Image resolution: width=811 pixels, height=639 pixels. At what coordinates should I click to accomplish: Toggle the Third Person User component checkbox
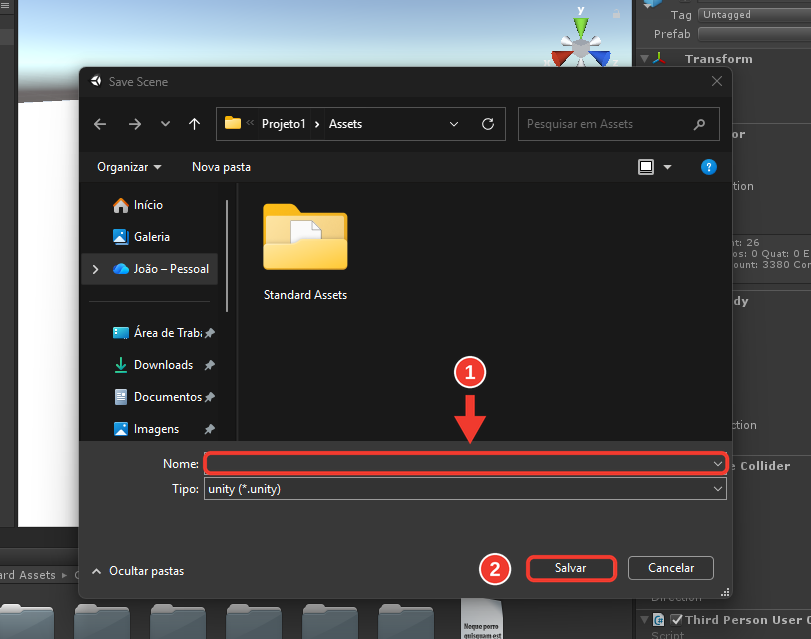pyautogui.click(x=676, y=619)
